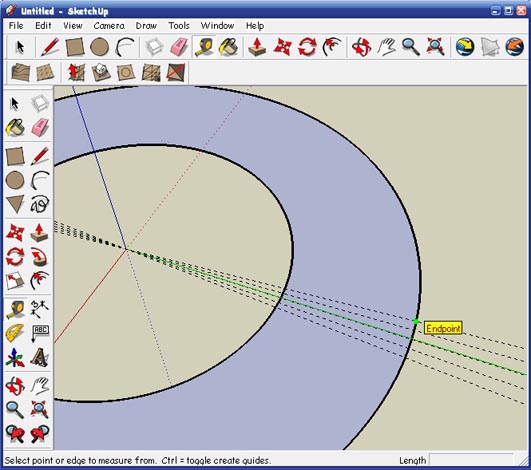Select the Polygon triangle tool
The width and height of the screenshot is (531, 470).
(15, 204)
